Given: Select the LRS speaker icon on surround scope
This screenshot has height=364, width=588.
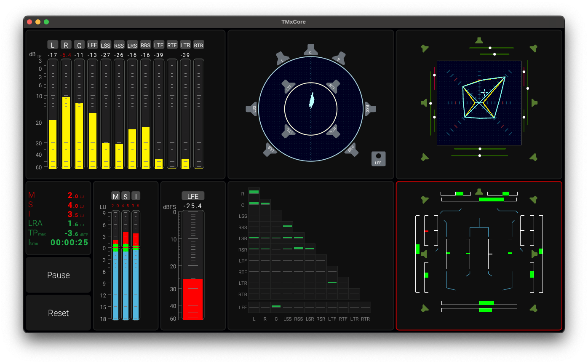Looking at the screenshot, I should pyautogui.click(x=271, y=149).
